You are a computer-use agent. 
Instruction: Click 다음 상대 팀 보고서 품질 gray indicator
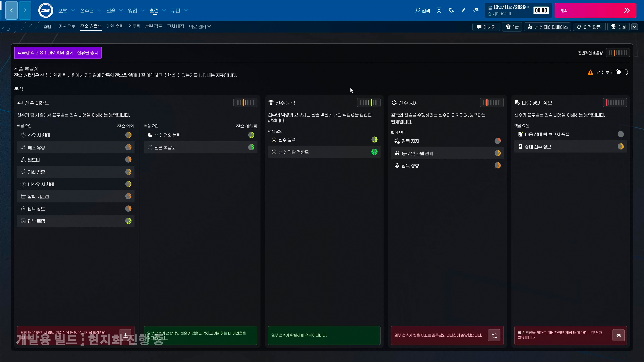pyautogui.click(x=621, y=134)
